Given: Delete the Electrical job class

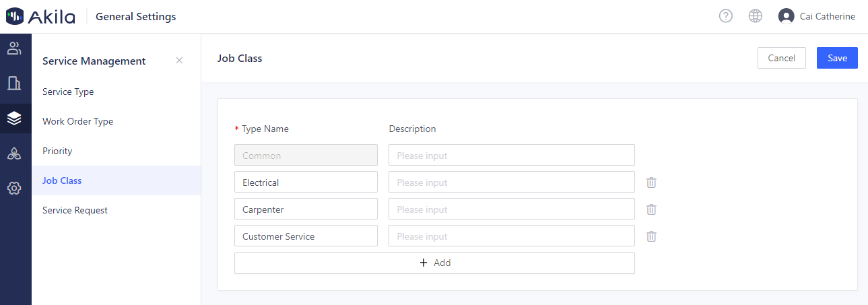Looking at the screenshot, I should (x=651, y=182).
